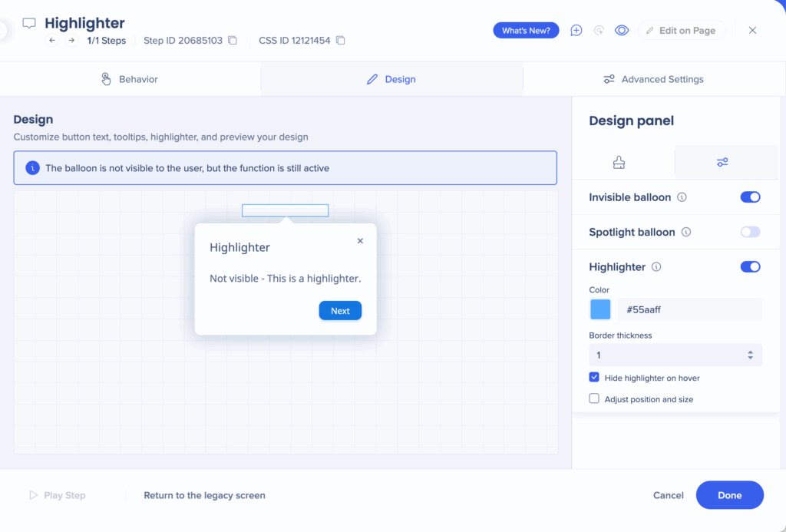Viewport: 786px width, 532px height.
Task: Open the sliders settings tab in Design panel
Action: coord(722,162)
